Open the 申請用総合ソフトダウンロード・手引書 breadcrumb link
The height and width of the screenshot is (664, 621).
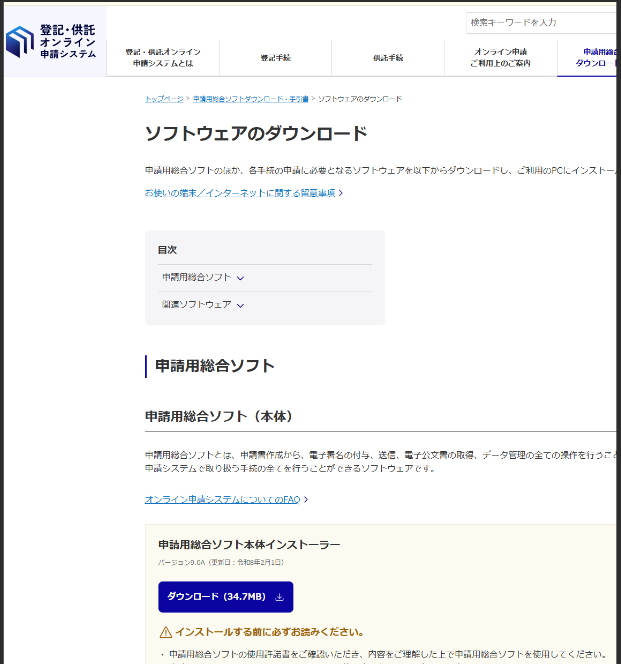pyautogui.click(x=250, y=100)
